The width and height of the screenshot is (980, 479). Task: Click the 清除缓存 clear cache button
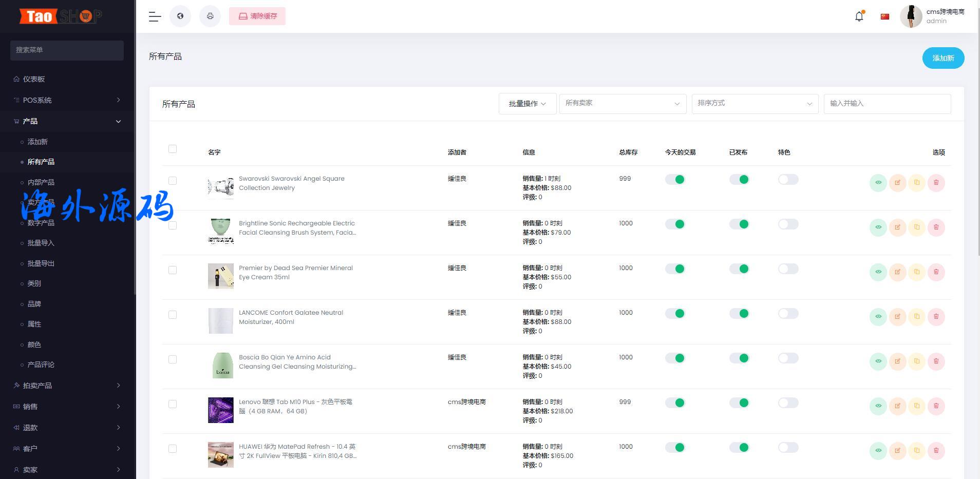coord(257,16)
